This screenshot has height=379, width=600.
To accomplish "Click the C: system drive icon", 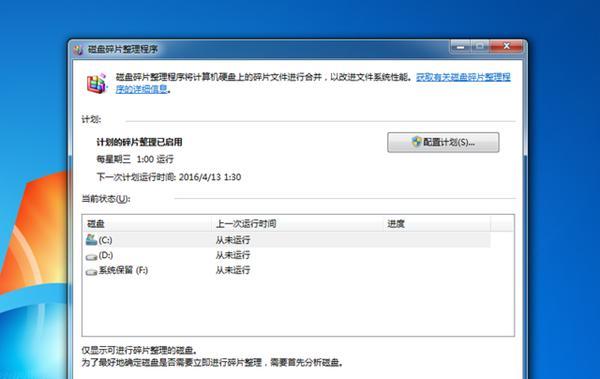I will pyautogui.click(x=91, y=240).
